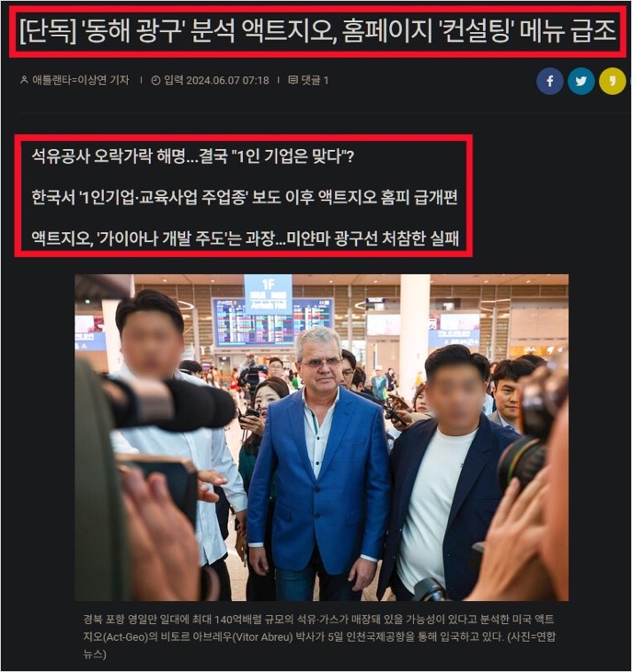Click the yellow KakaoStory share icon
This screenshot has width=632, height=672.
point(613,81)
